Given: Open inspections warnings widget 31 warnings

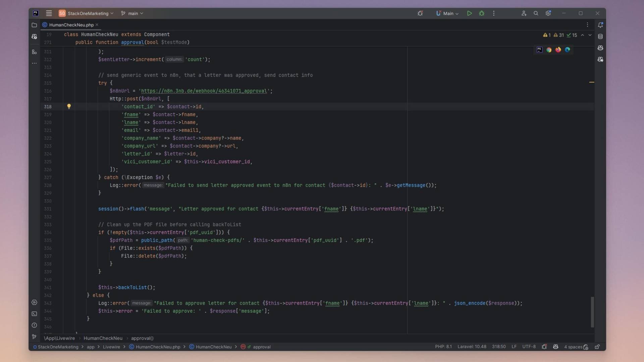Looking at the screenshot, I should tap(559, 35).
